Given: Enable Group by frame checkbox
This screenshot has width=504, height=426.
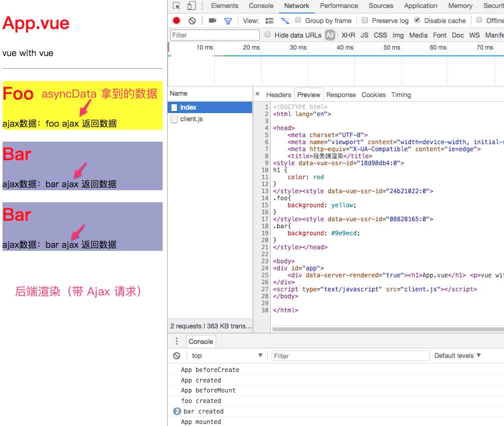Looking at the screenshot, I should tap(298, 20).
